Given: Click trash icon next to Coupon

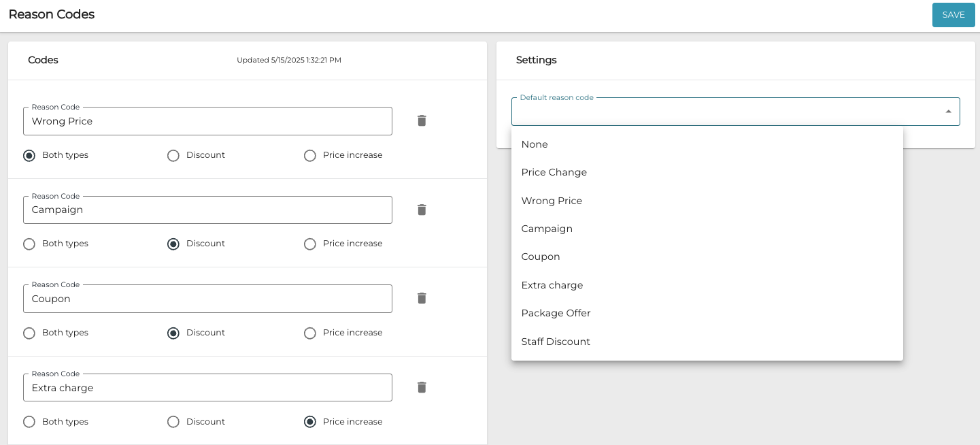Looking at the screenshot, I should pyautogui.click(x=422, y=298).
